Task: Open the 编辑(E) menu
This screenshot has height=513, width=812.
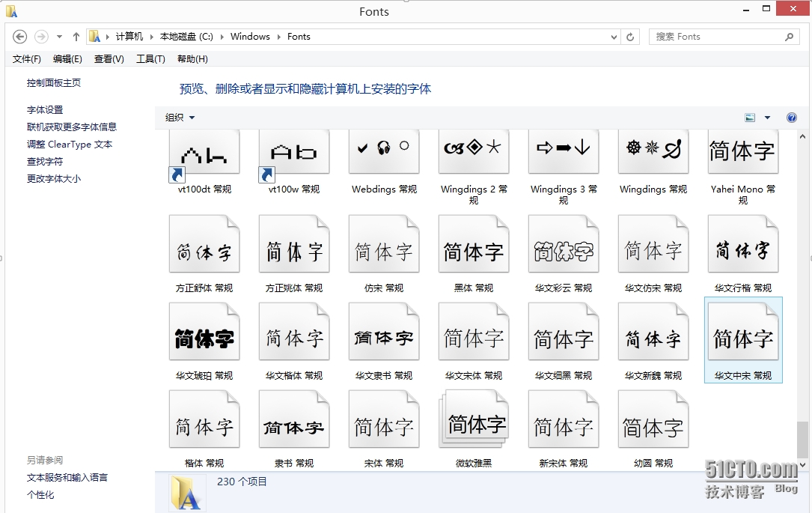Action: click(67, 59)
